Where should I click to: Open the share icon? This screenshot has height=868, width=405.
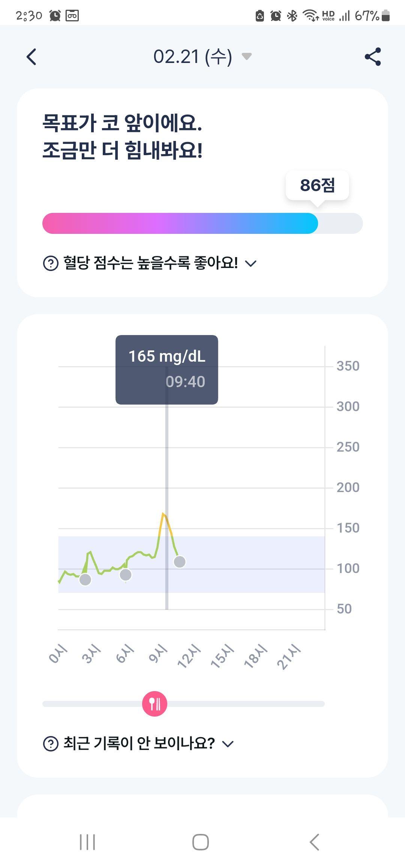click(x=373, y=57)
